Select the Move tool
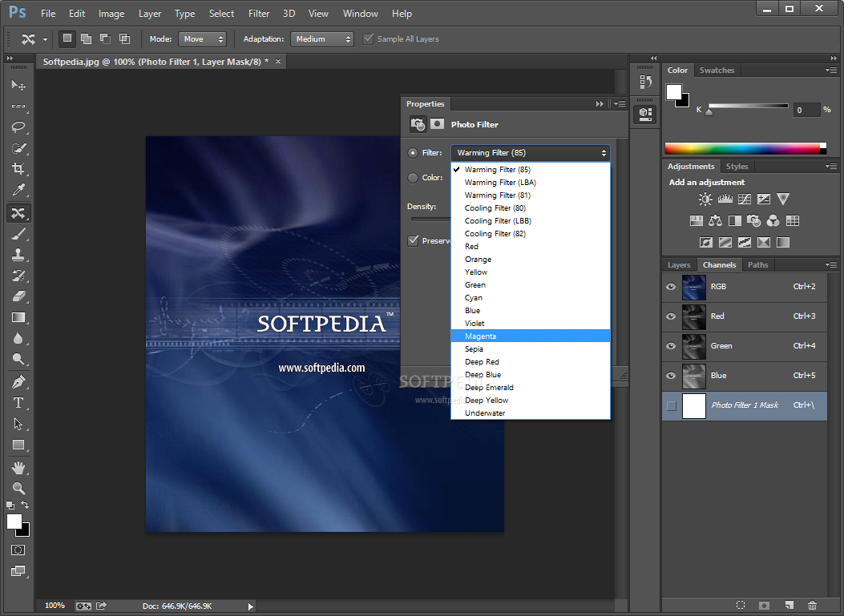 [18, 85]
